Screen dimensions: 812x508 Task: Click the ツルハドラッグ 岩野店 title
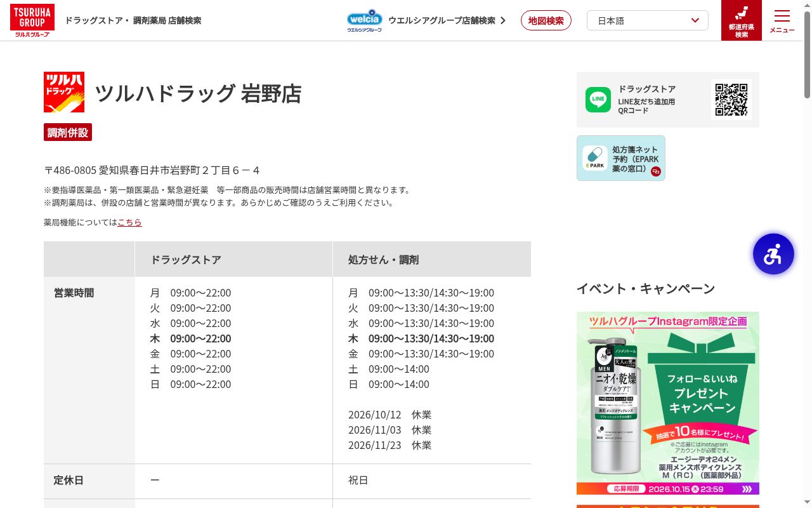[198, 93]
